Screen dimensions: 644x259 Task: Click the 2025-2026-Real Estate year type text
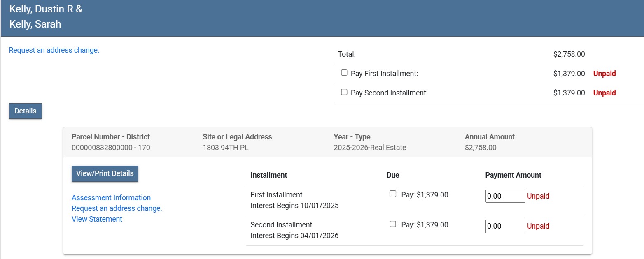[370, 148]
